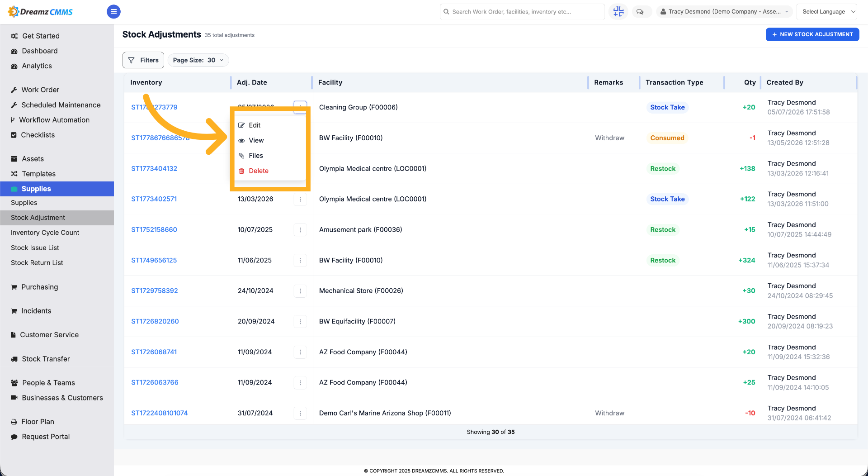Open the QR scan icon in the header
The width and height of the screenshot is (868, 476).
click(618, 11)
